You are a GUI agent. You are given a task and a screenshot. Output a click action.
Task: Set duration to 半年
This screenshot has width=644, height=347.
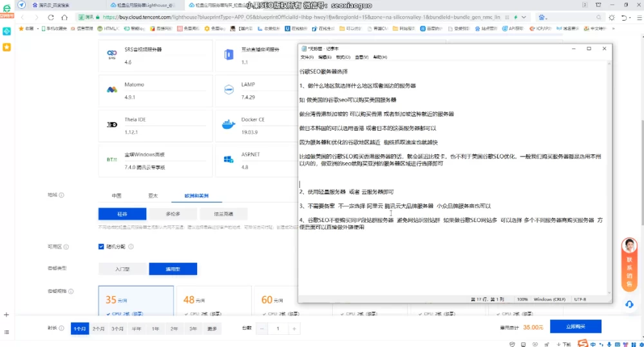[x=137, y=328]
